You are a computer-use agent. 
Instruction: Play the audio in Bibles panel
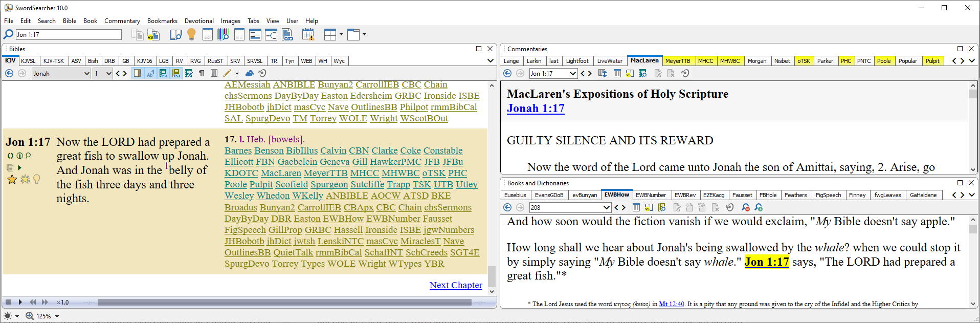(20, 302)
